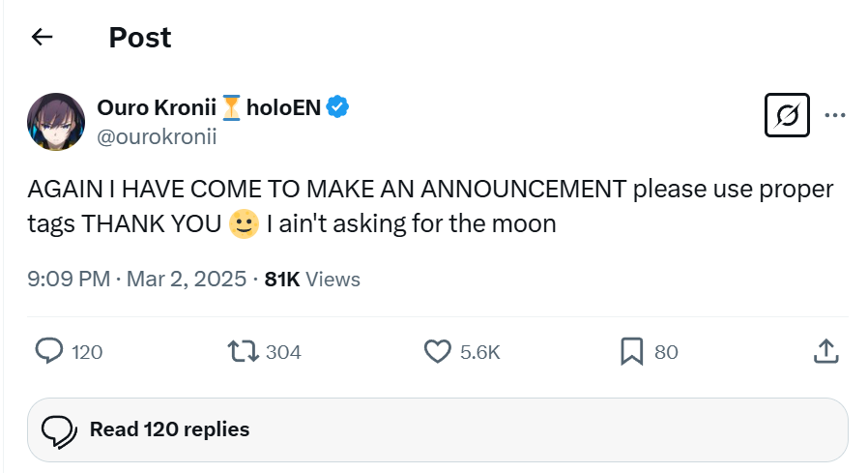Bookmark the post with the bookmark icon
Viewport: 868px width, 473px height.
pos(631,351)
